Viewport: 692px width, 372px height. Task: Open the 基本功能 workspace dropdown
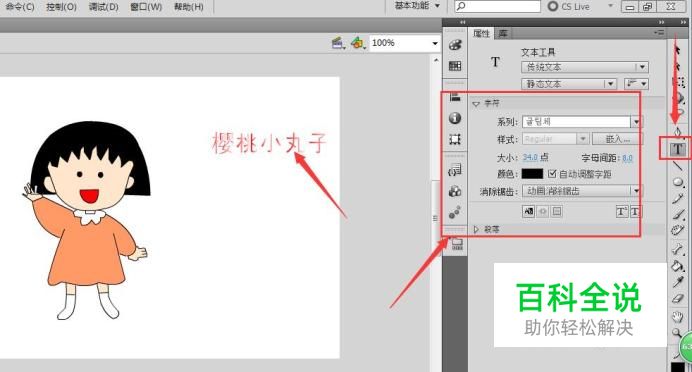point(417,6)
